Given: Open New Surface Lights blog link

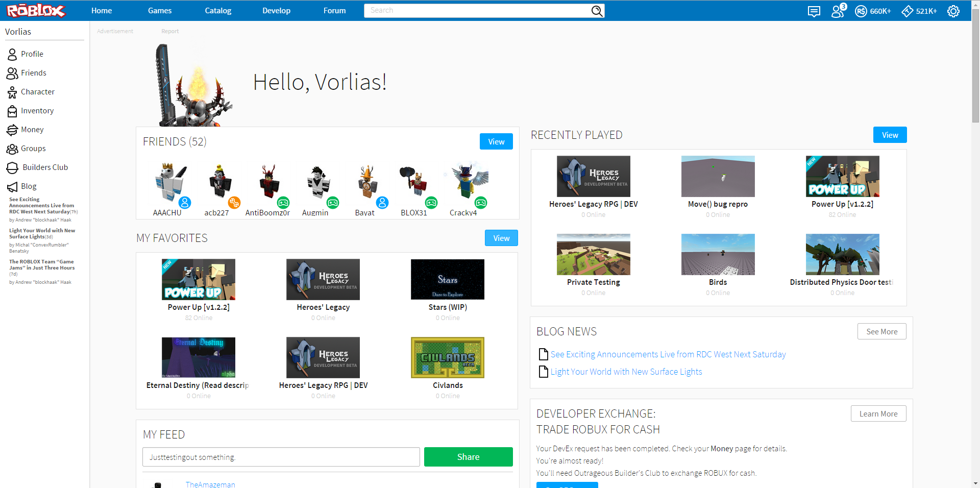Looking at the screenshot, I should pyautogui.click(x=626, y=372).
